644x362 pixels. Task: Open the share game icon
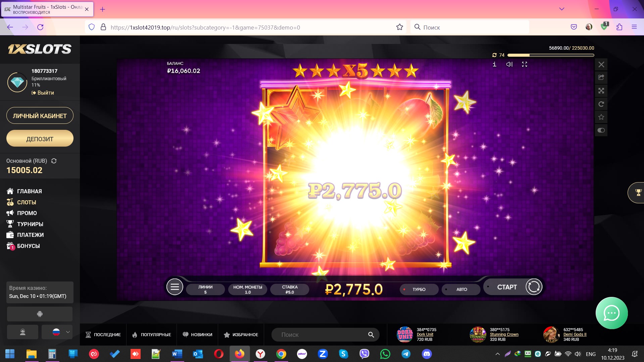point(601,77)
